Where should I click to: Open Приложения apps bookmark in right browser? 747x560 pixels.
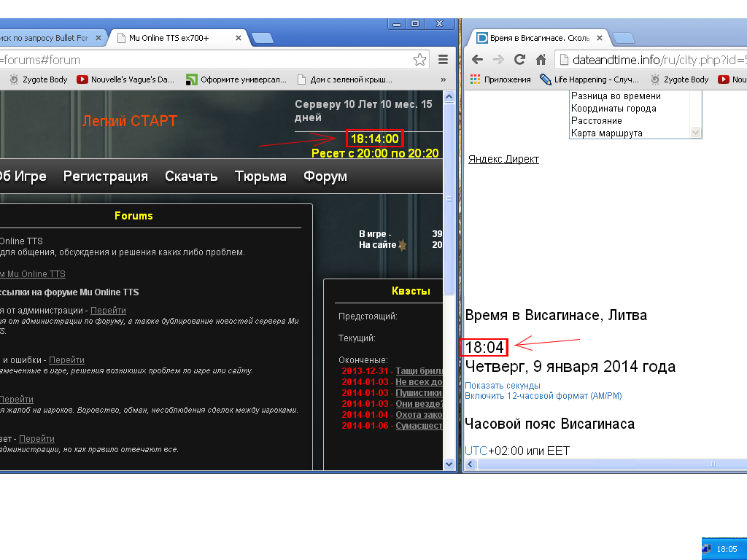[x=500, y=79]
